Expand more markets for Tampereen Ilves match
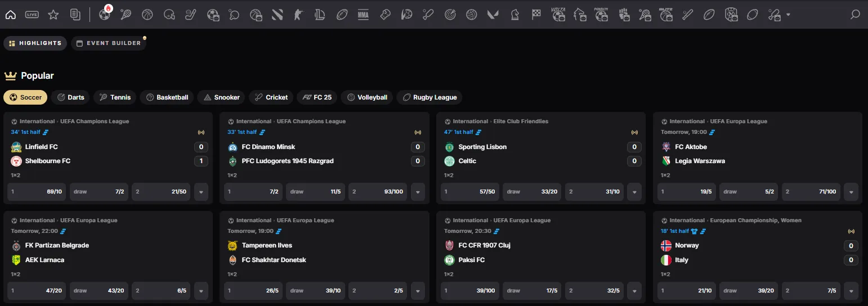 pos(418,291)
